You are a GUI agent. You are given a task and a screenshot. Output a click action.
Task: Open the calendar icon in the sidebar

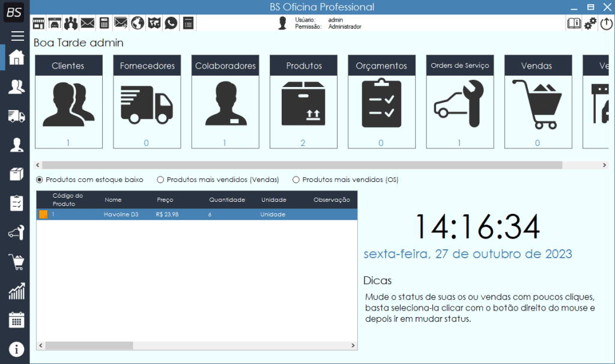[16, 320]
